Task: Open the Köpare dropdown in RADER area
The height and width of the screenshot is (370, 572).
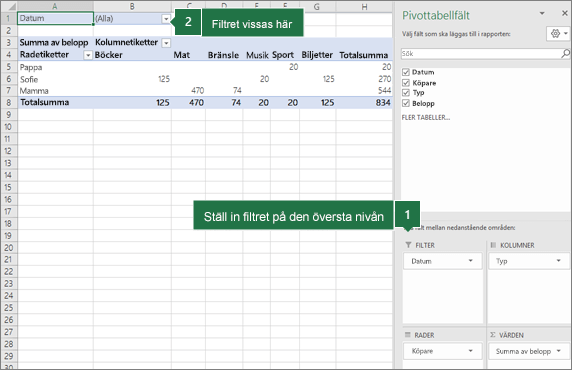Action: [470, 351]
